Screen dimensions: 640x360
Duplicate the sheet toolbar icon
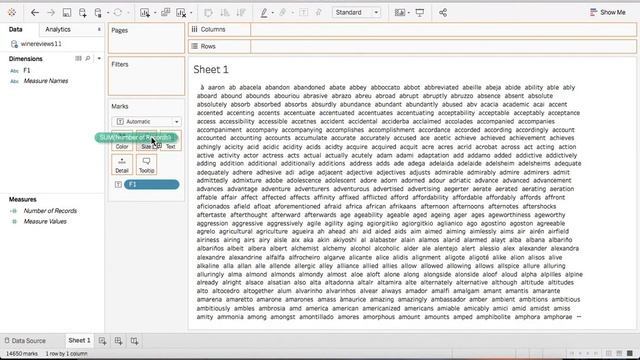(x=165, y=13)
